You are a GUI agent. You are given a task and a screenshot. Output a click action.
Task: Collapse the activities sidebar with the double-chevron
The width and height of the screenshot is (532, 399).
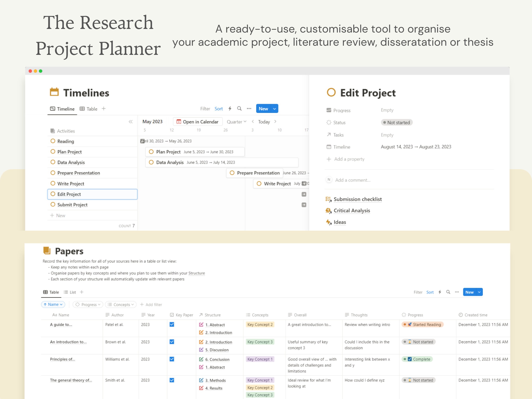[131, 122]
